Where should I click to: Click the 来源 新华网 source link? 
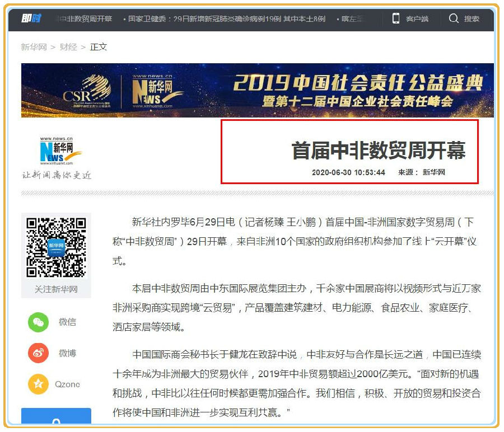coord(433,172)
